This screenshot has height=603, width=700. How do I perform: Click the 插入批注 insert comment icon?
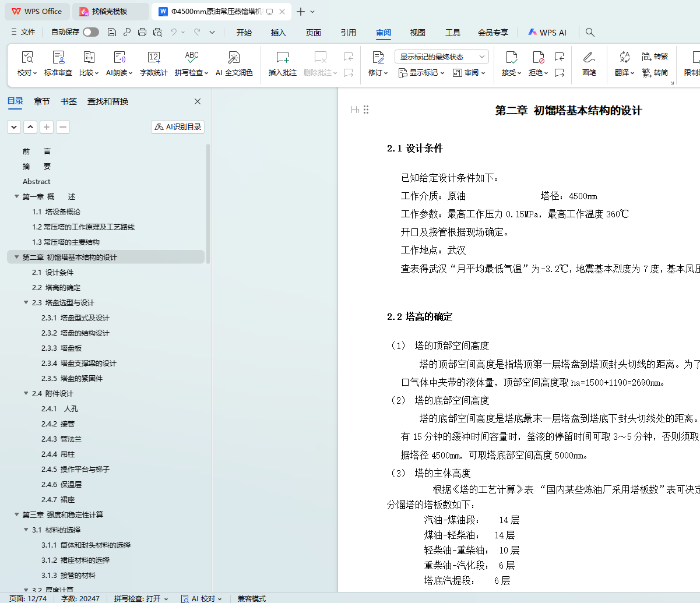pos(282,58)
